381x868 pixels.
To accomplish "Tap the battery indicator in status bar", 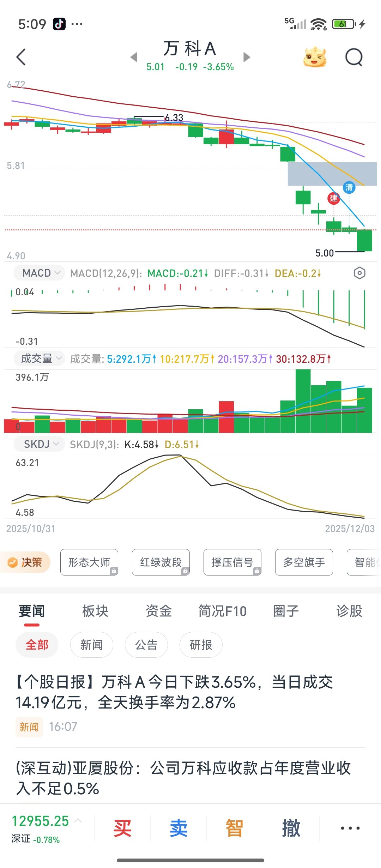I will [344, 24].
